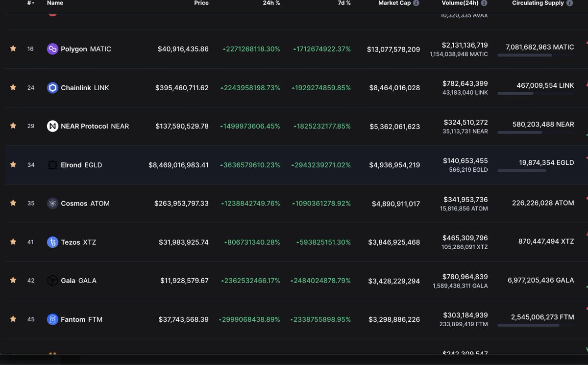Sort by Market Cap column header
Viewport: 588px width, 365px height.
point(394,3)
